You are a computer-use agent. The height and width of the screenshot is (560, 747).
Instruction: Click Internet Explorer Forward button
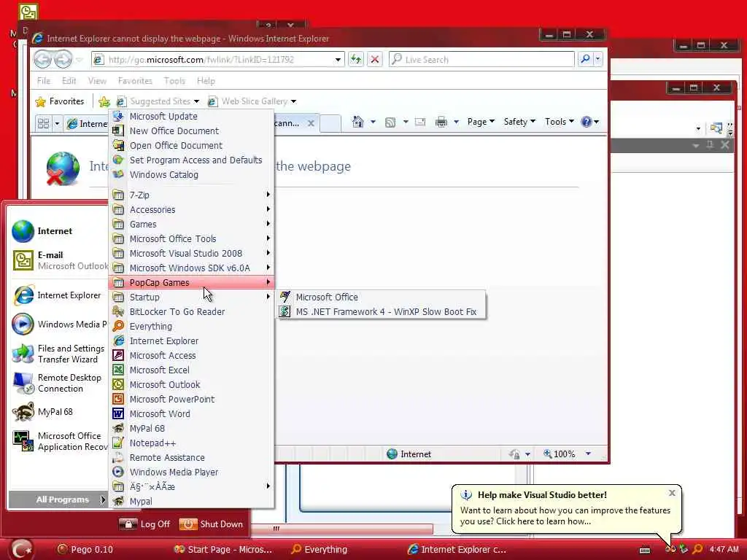click(x=63, y=60)
